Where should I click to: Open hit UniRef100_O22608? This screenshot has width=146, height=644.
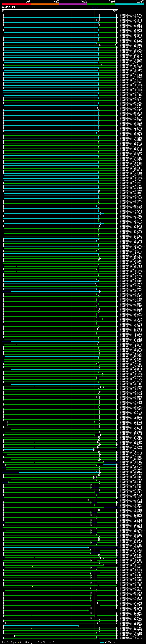[x=131, y=17]
